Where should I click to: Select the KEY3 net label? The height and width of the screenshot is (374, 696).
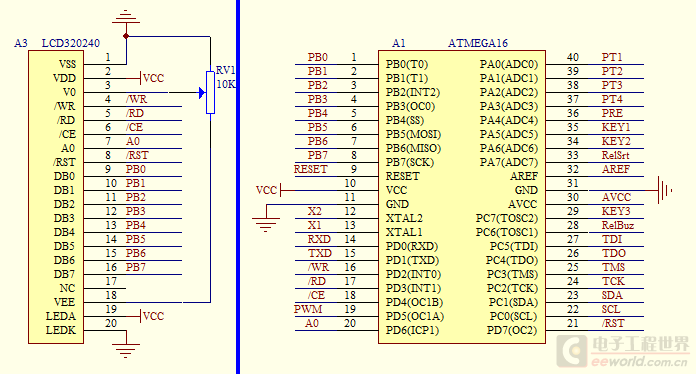point(616,211)
